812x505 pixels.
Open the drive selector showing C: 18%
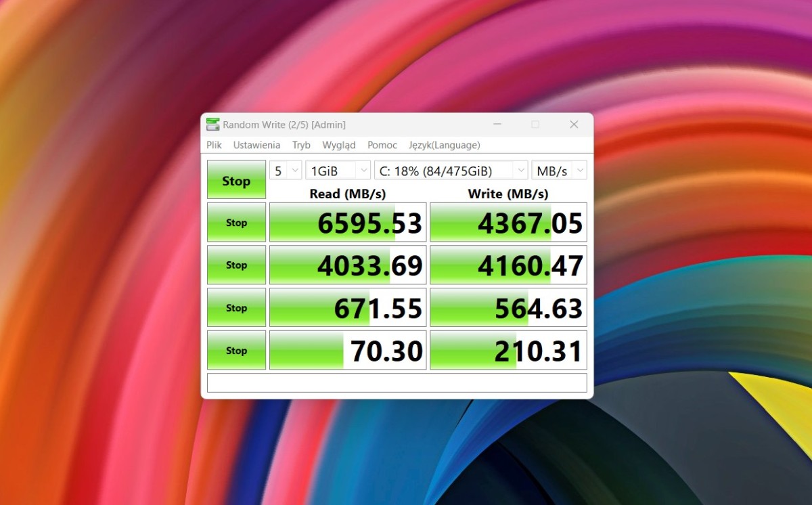pyautogui.click(x=451, y=171)
